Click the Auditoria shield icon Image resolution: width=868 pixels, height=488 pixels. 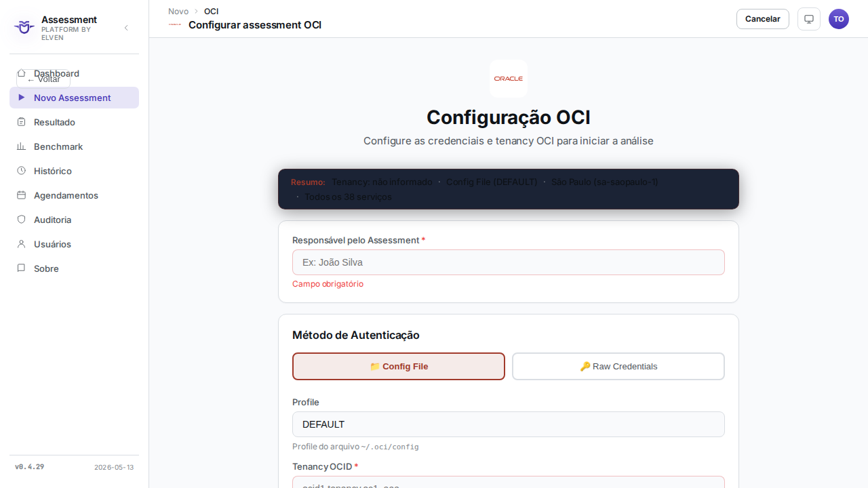[x=21, y=220]
